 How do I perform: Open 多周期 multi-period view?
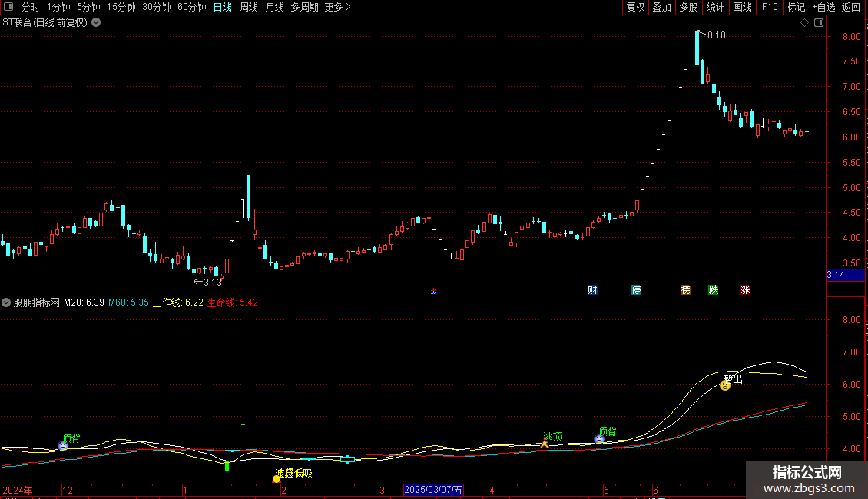(x=304, y=7)
